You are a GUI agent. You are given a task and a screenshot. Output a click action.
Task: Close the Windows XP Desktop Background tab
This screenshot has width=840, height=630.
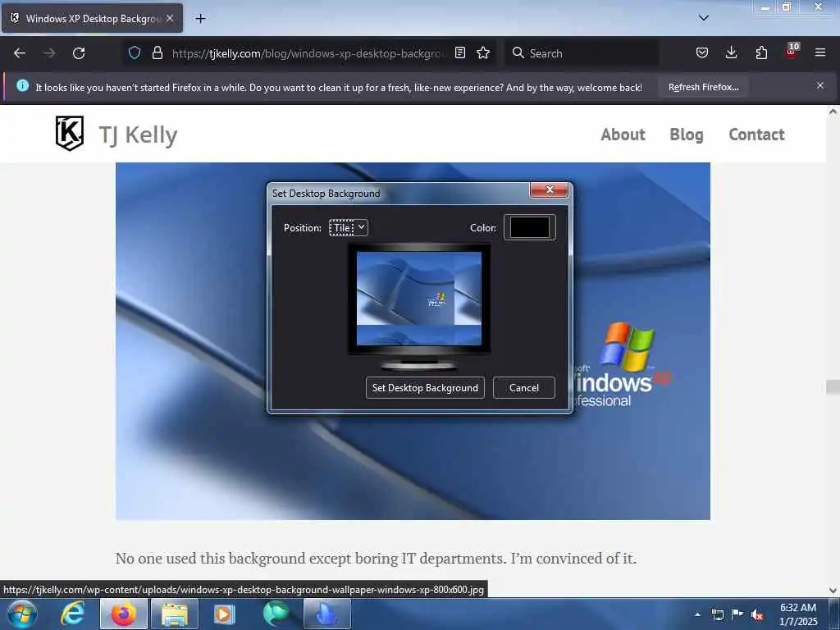coord(170,18)
